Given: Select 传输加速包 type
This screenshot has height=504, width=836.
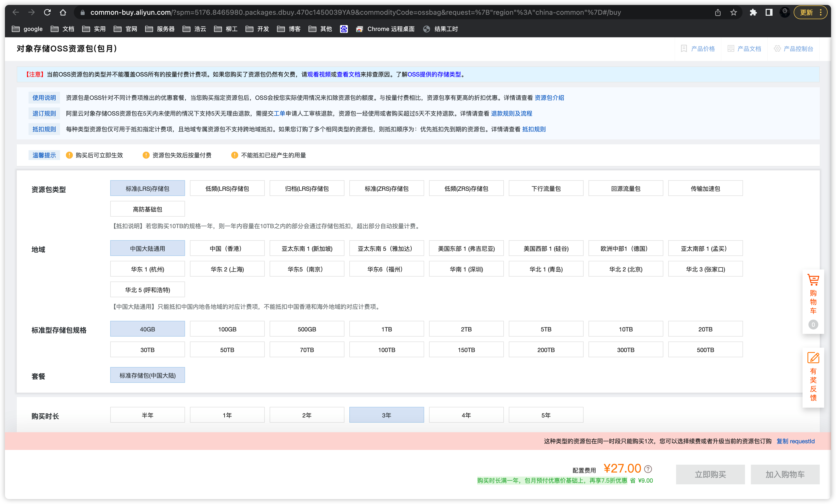Looking at the screenshot, I should tap(705, 189).
